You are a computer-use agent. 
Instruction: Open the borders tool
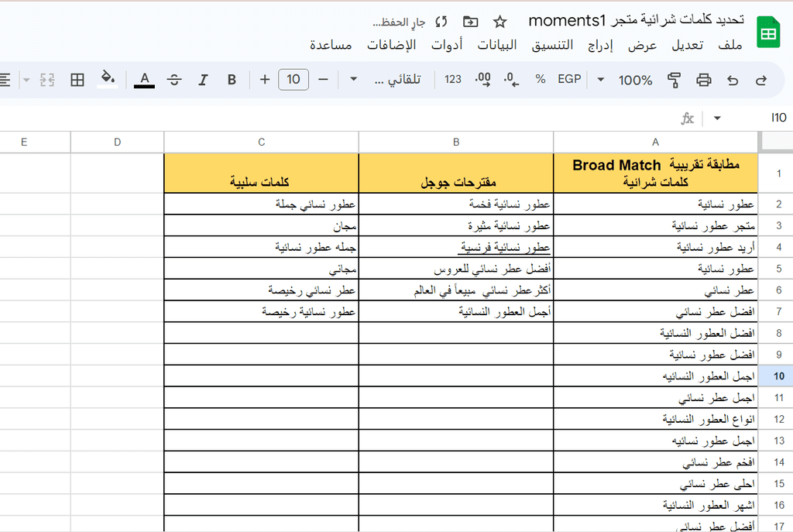(77, 80)
